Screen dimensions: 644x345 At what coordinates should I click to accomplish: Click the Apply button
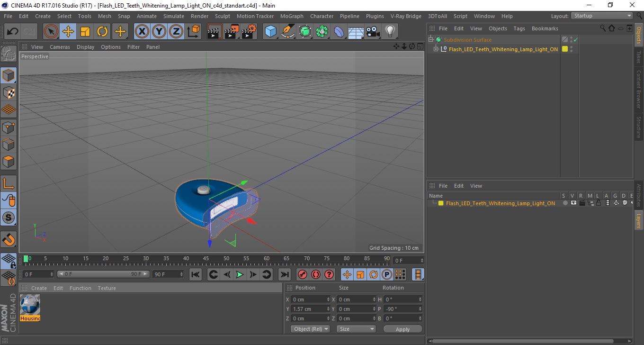pyautogui.click(x=402, y=329)
